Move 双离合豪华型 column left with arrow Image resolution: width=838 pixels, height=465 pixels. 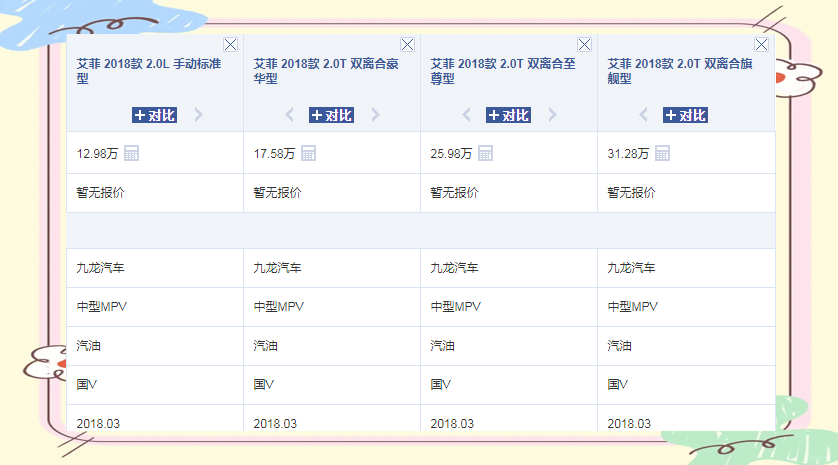[x=289, y=114]
